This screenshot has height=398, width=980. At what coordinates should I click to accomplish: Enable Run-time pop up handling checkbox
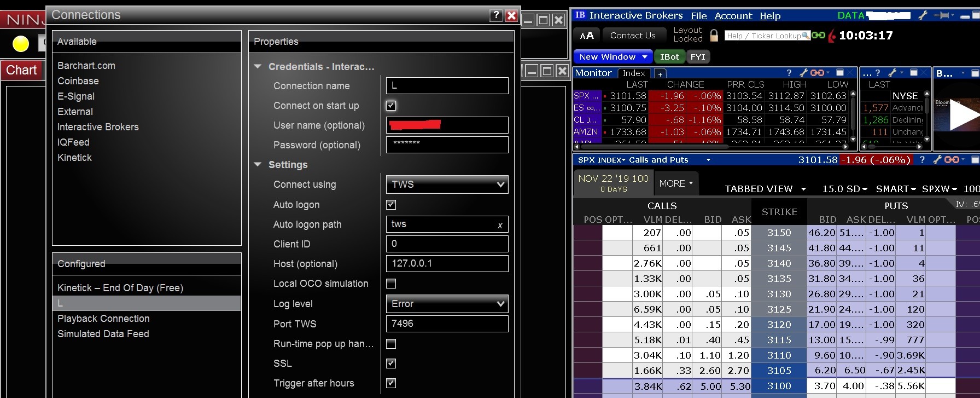[391, 344]
